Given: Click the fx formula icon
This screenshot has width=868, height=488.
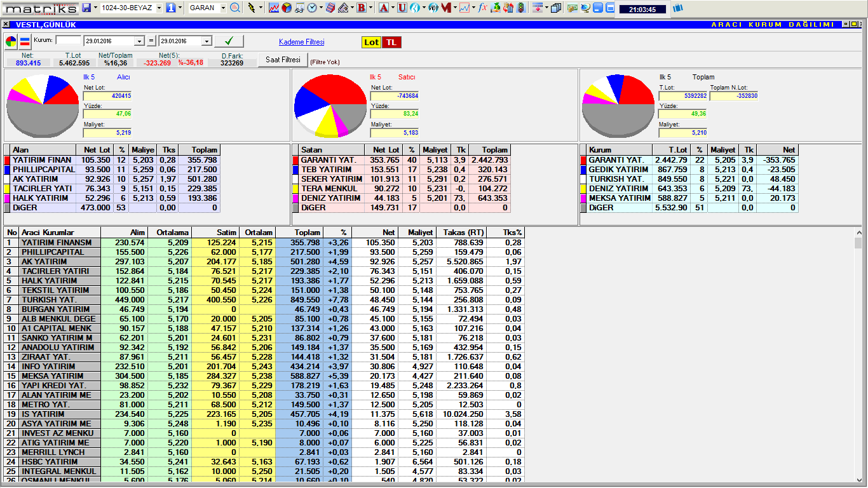Looking at the screenshot, I should 482,8.
